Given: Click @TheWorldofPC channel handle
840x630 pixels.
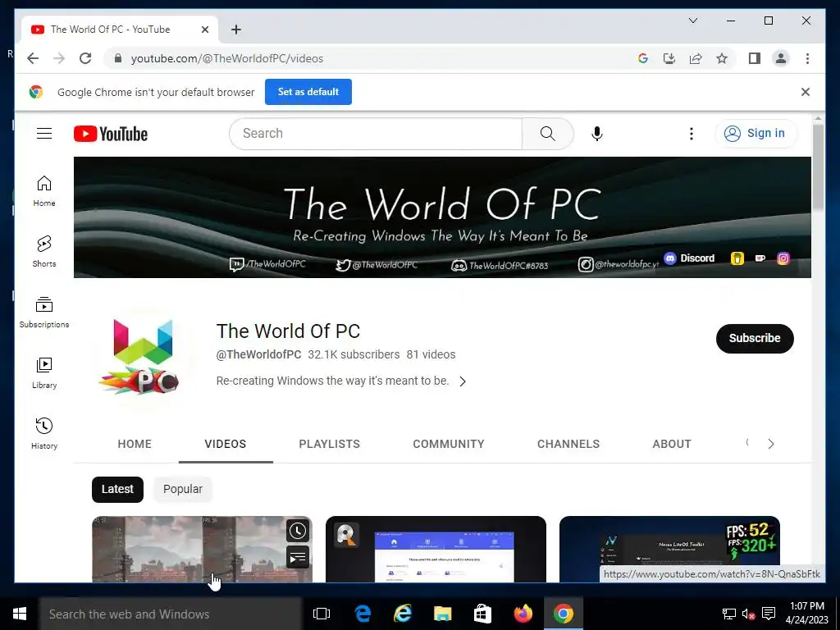Looking at the screenshot, I should 258,354.
